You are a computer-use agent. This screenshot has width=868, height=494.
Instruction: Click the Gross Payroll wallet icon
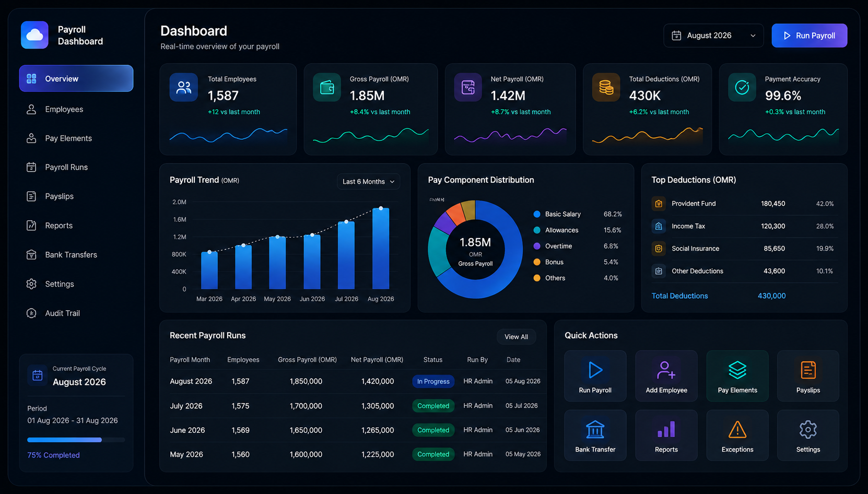[327, 87]
